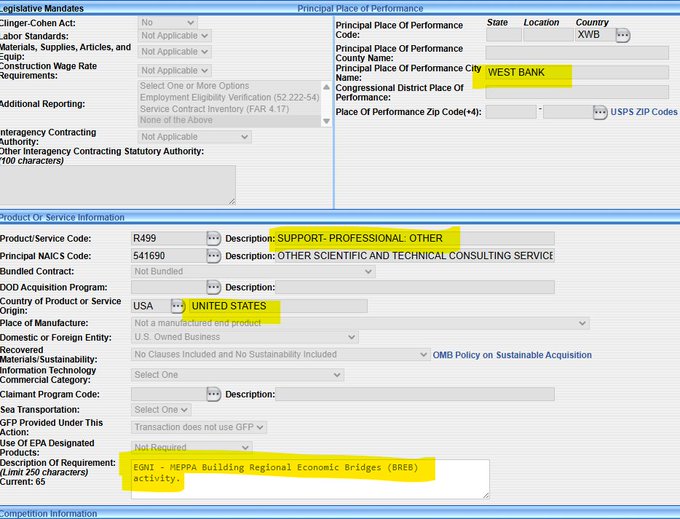The height and width of the screenshot is (519, 680).
Task: Open OMB Policy on Sustainable Acquisition link
Action: click(x=512, y=355)
